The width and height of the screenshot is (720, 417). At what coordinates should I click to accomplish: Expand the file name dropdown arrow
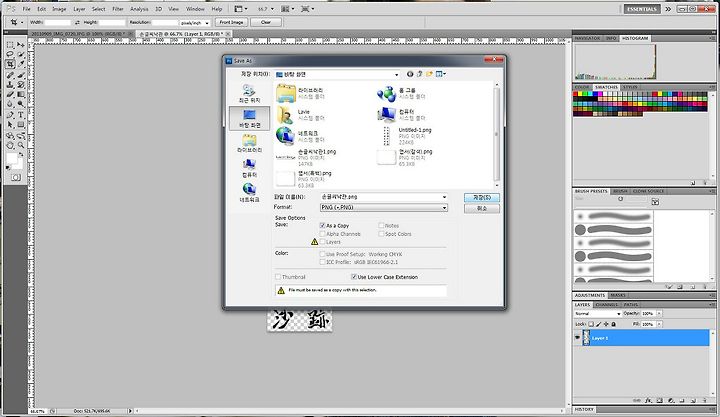[444, 197]
